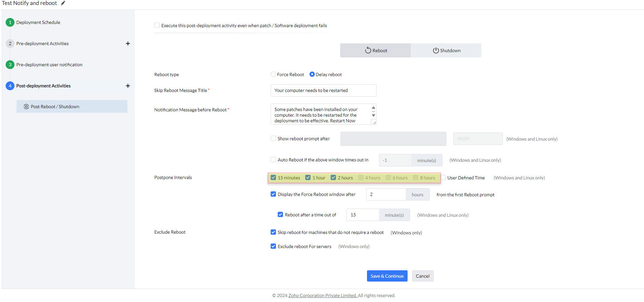Screen dimensions: 644x302
Task: Toggle Display the Force Reboot window after
Action: pos(273,194)
